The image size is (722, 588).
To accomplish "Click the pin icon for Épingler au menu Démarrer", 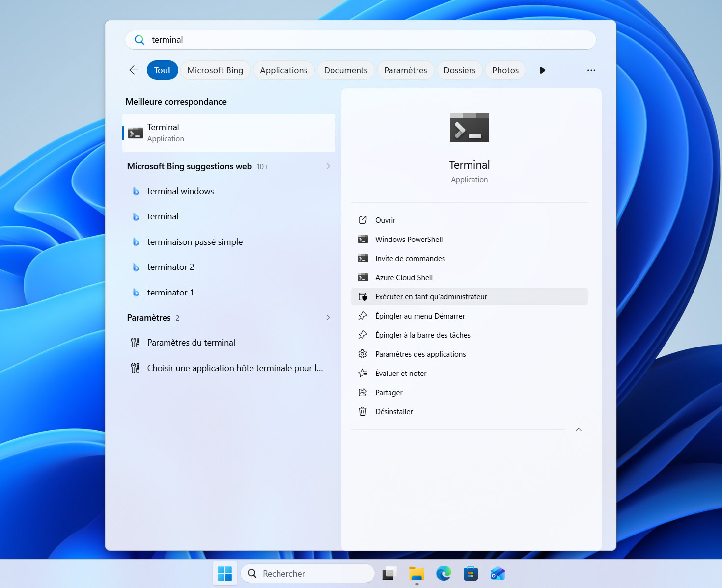I will point(363,316).
